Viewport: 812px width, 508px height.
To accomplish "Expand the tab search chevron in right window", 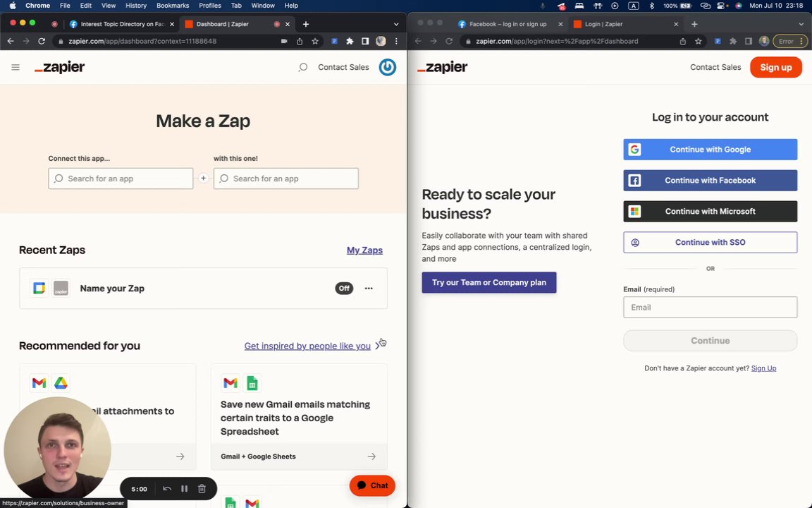I will tap(801, 24).
